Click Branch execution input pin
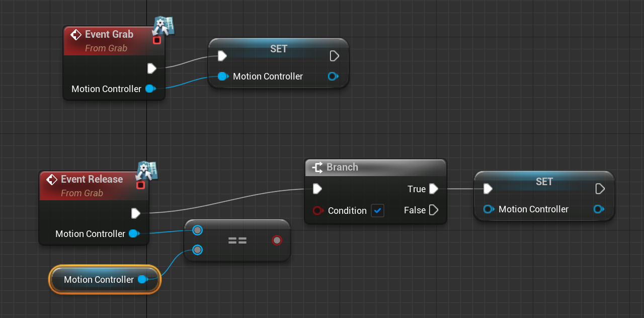644x318 pixels. pos(317,189)
